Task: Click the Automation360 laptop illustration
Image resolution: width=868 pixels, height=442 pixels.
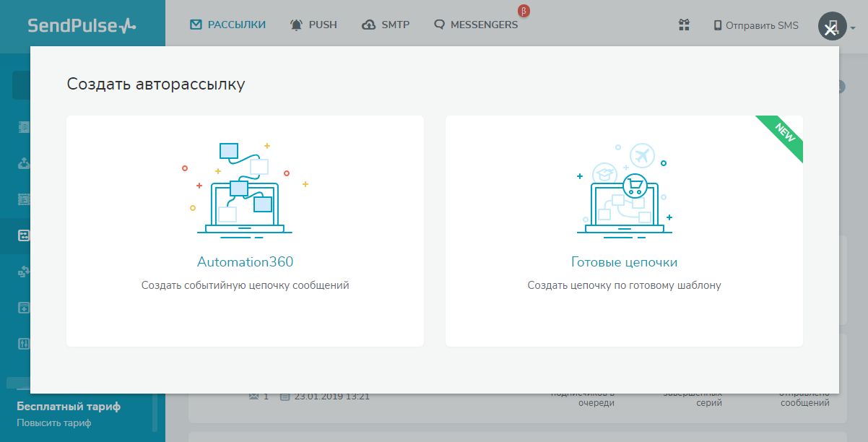Action: pos(245,190)
